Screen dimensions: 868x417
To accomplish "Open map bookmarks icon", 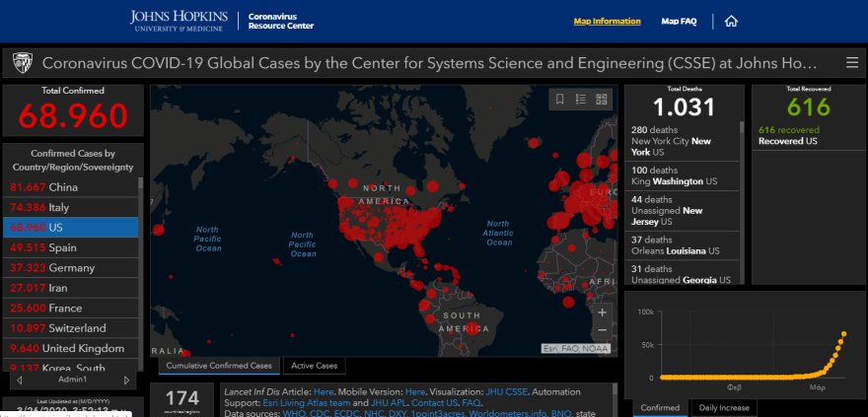I will tap(560, 100).
